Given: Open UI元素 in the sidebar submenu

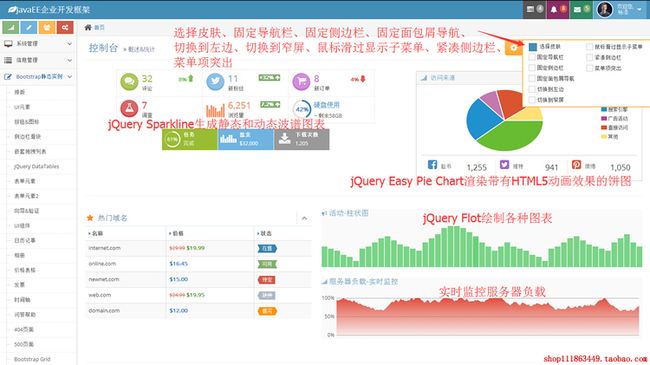Looking at the screenshot, I should (22, 107).
